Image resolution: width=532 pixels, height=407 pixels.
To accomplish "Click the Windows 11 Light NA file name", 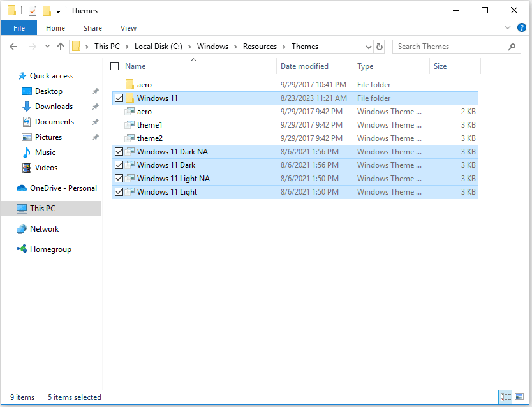I will 174,179.
